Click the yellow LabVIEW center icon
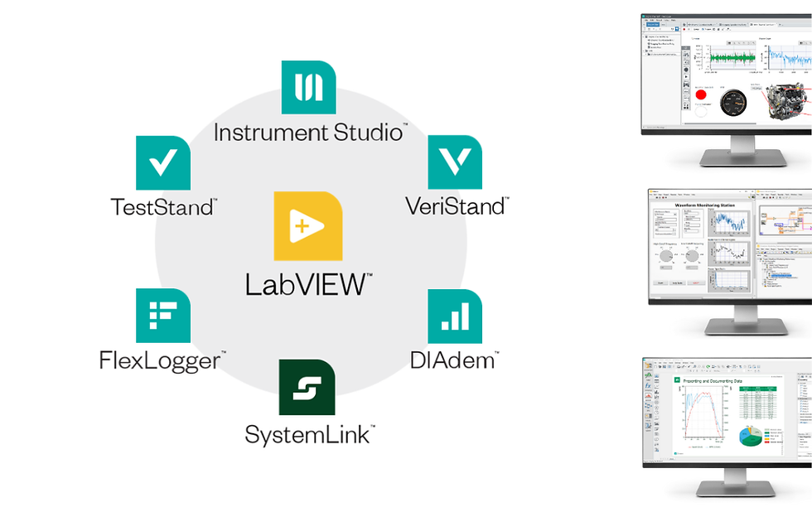Image resolution: width=812 pixels, height=507 pixels. (308, 226)
